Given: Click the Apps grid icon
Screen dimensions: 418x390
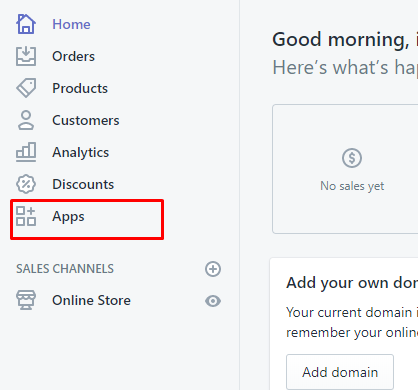Looking at the screenshot, I should pos(26,216).
